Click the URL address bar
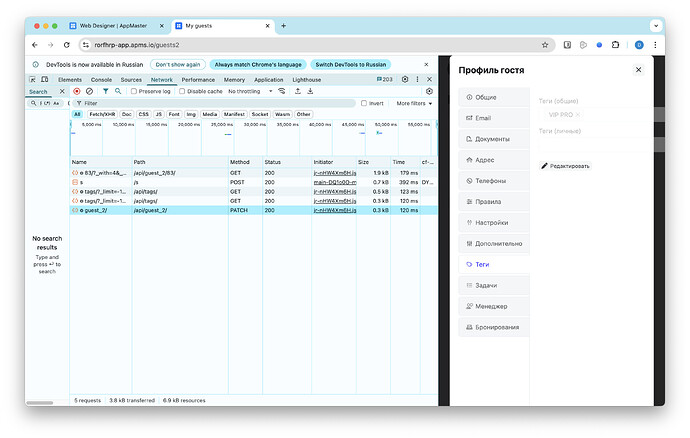The height and width of the screenshot is (438, 690). point(315,45)
